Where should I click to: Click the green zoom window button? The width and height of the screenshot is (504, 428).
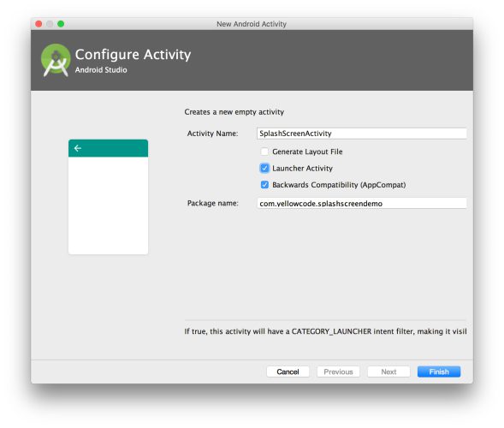coord(61,24)
